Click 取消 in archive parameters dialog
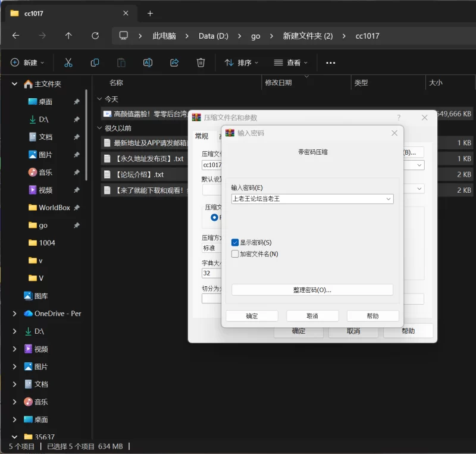Viewport: 476px width, 454px height. click(x=353, y=331)
